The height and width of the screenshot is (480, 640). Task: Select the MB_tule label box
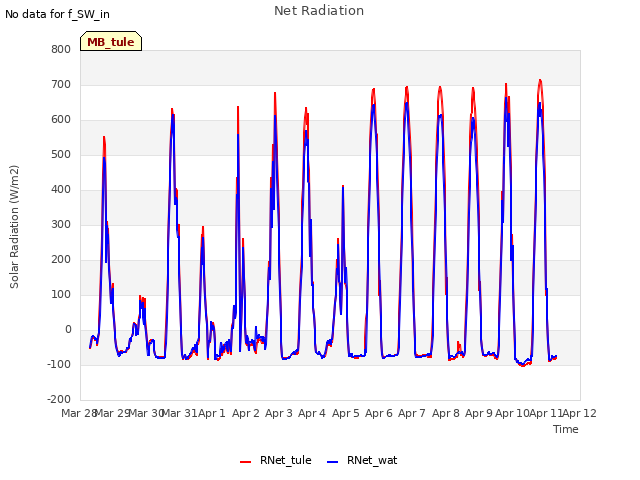(111, 41)
